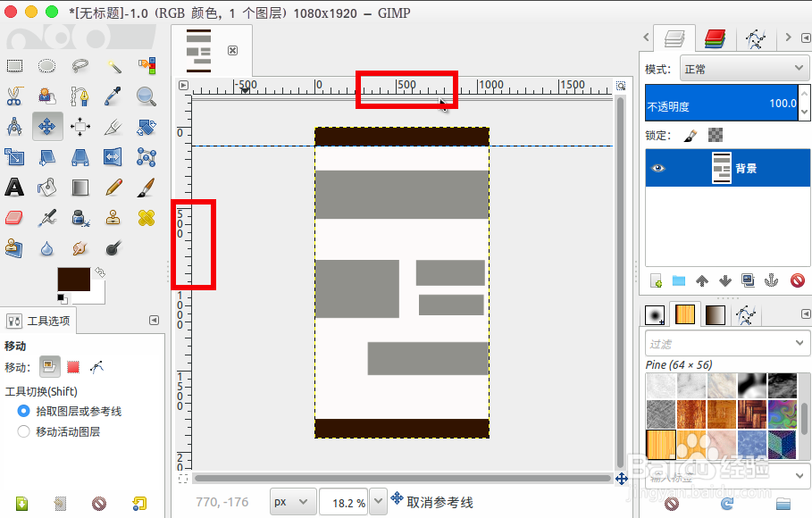
Task: Select the Paintbrush tool
Action: pyautogui.click(x=146, y=188)
